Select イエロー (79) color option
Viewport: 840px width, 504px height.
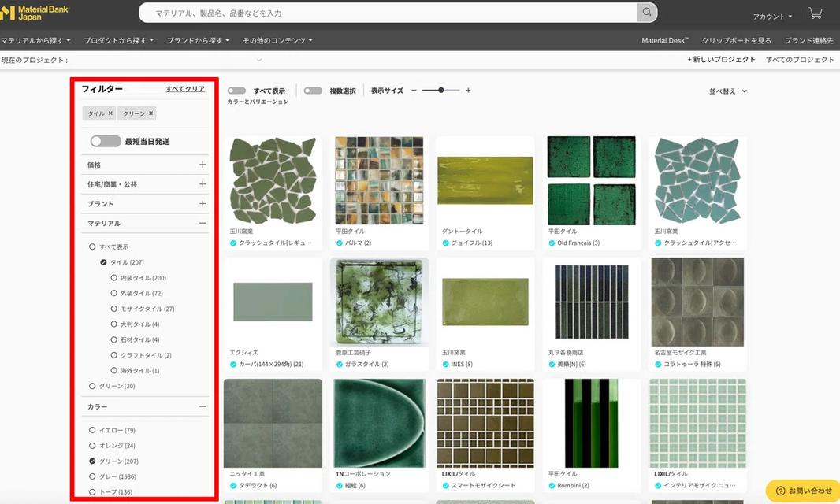click(x=92, y=431)
